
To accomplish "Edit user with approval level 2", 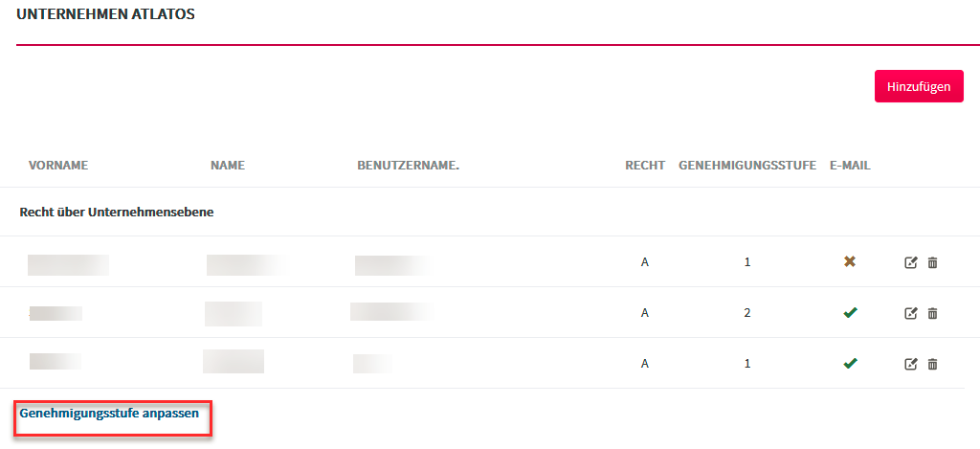I will 911,313.
